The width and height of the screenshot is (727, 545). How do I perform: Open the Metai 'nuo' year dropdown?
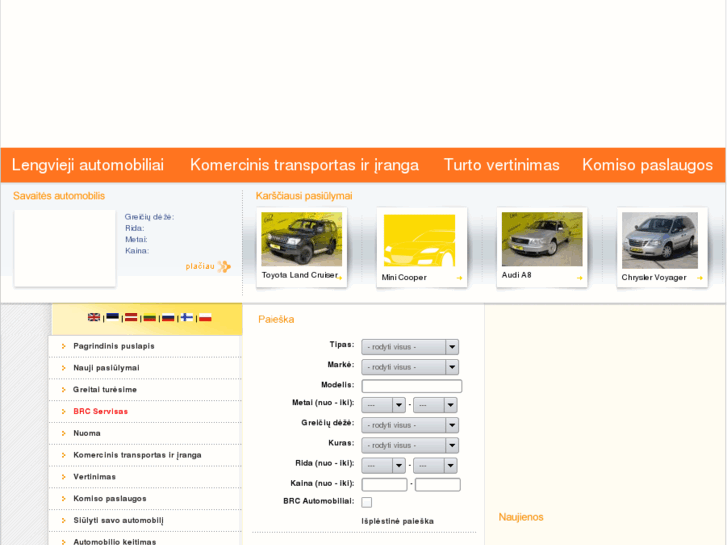[x=383, y=405]
